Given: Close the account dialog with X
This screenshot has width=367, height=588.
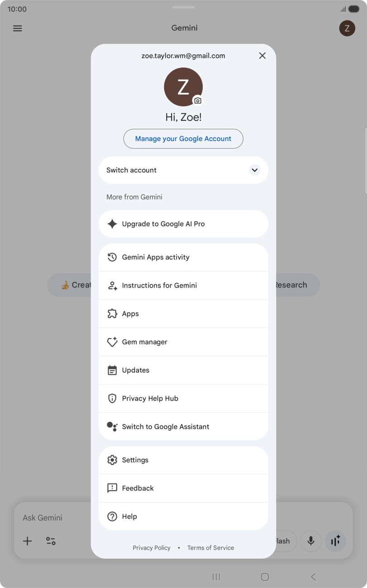Looking at the screenshot, I should 262,56.
